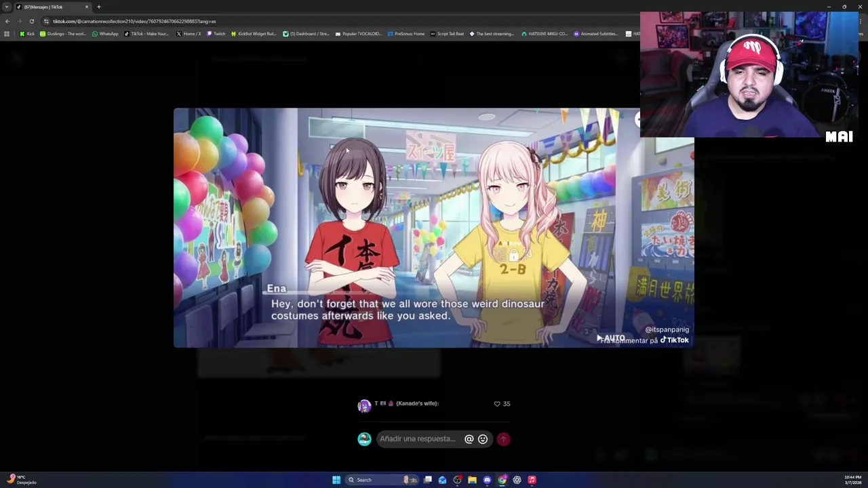The width and height of the screenshot is (868, 488).
Task: Open the TikTok - Make Your bookmark
Action: click(146, 34)
